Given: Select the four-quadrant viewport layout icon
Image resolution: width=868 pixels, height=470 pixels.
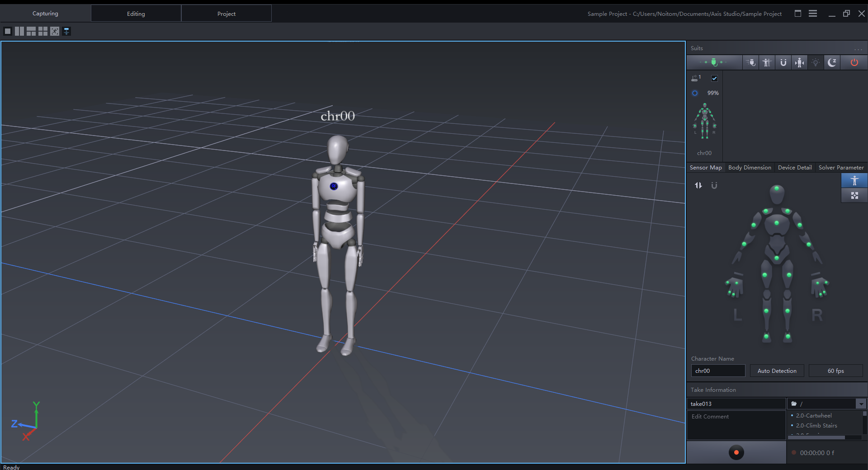Looking at the screenshot, I should [x=43, y=31].
